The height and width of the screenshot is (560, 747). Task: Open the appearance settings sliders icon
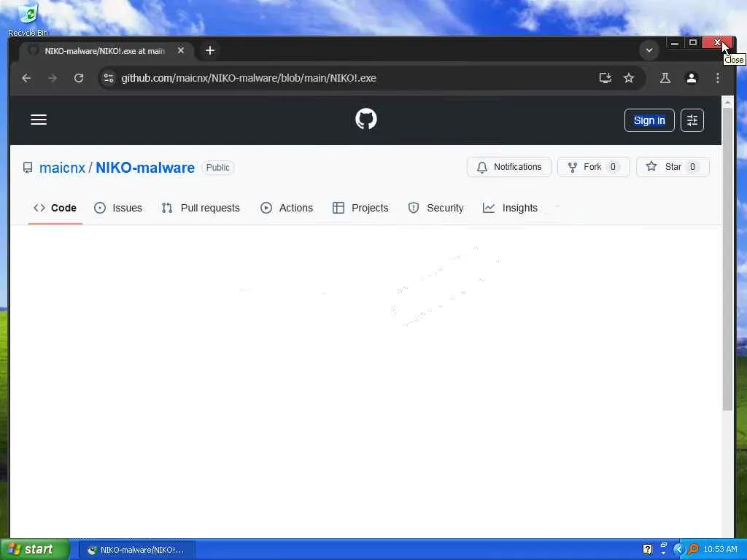click(692, 120)
